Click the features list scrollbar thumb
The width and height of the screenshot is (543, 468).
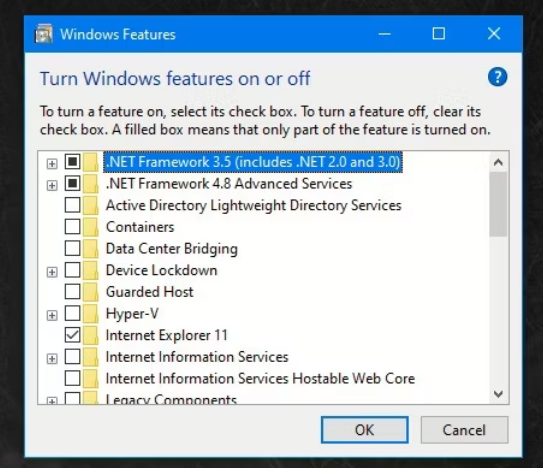pyautogui.click(x=498, y=204)
